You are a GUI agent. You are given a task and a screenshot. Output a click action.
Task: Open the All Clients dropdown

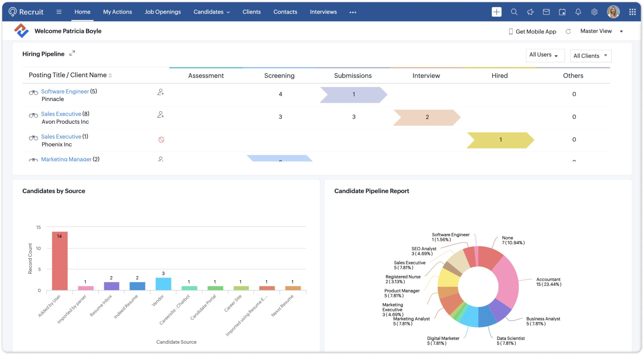(x=590, y=56)
